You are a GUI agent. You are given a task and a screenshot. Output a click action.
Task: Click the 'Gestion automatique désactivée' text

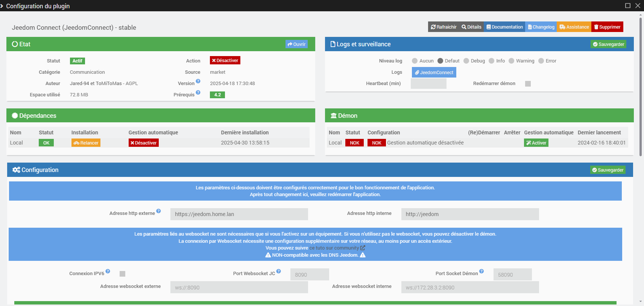pos(425,143)
